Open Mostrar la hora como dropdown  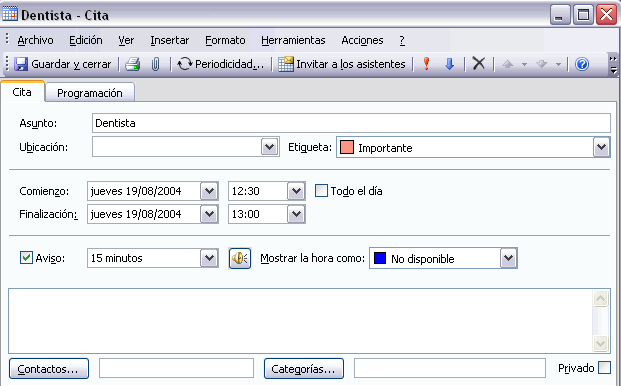coord(509,258)
